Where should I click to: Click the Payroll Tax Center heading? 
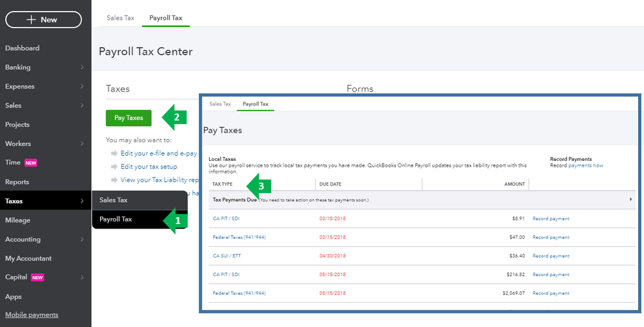pyautogui.click(x=146, y=51)
